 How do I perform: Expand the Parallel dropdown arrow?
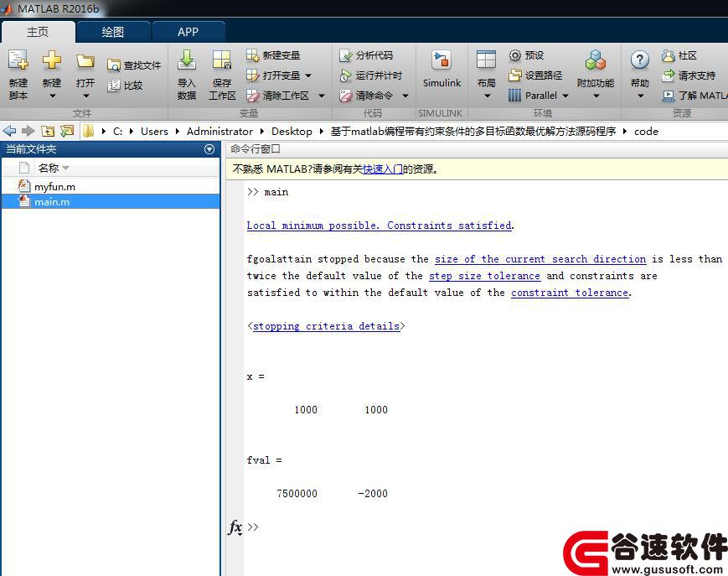point(565,96)
